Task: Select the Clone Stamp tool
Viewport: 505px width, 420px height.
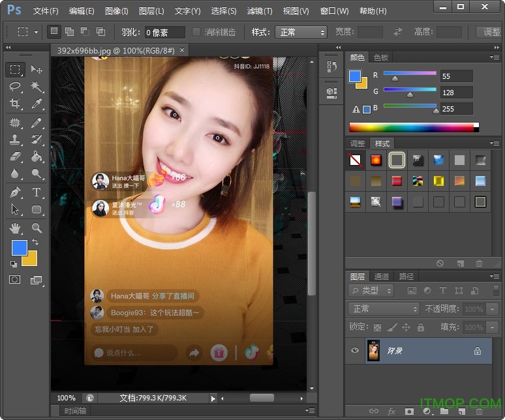Action: point(15,140)
